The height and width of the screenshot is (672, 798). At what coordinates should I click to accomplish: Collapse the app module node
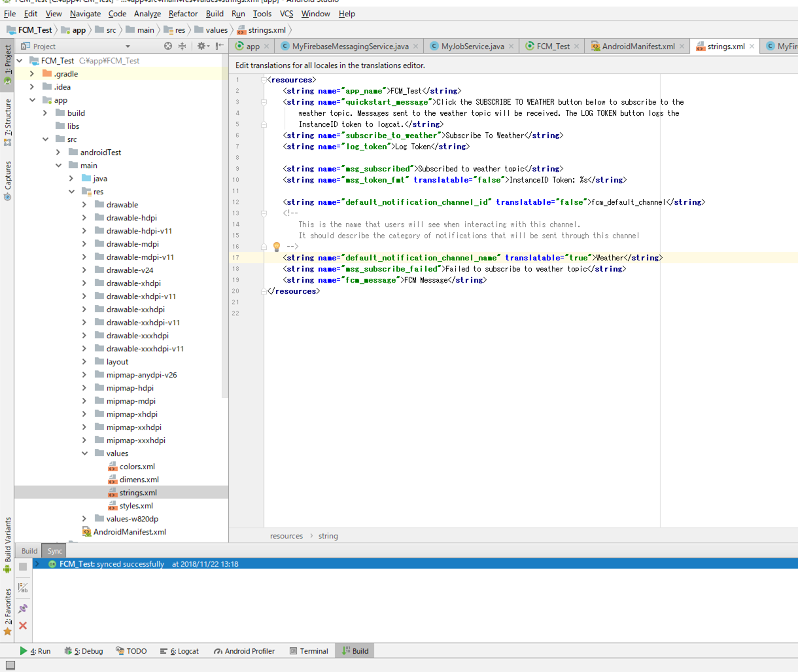click(x=32, y=100)
